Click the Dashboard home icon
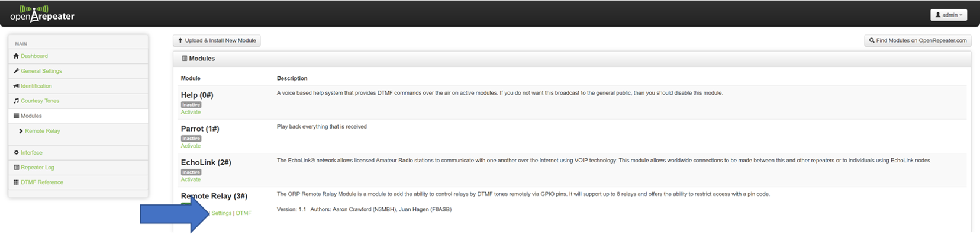 point(16,56)
